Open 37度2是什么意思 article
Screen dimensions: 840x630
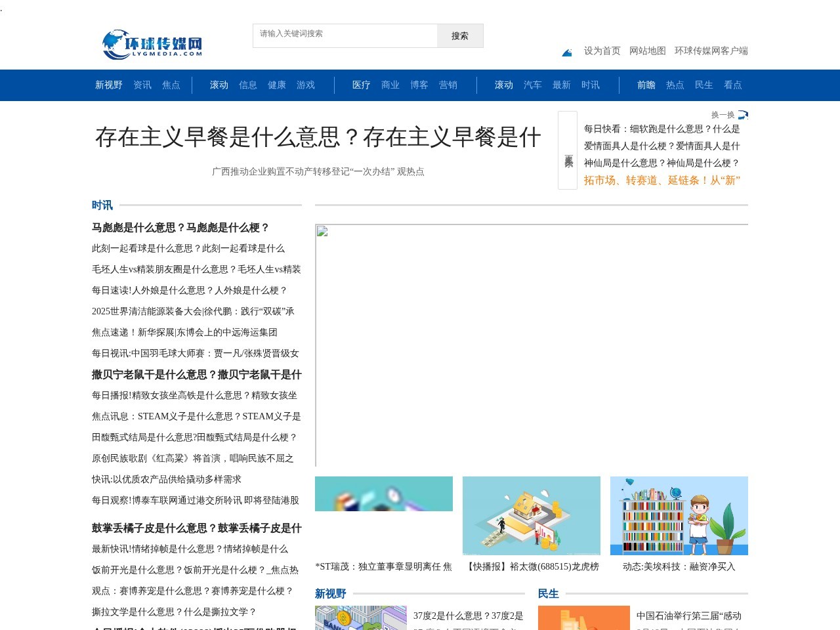click(469, 616)
